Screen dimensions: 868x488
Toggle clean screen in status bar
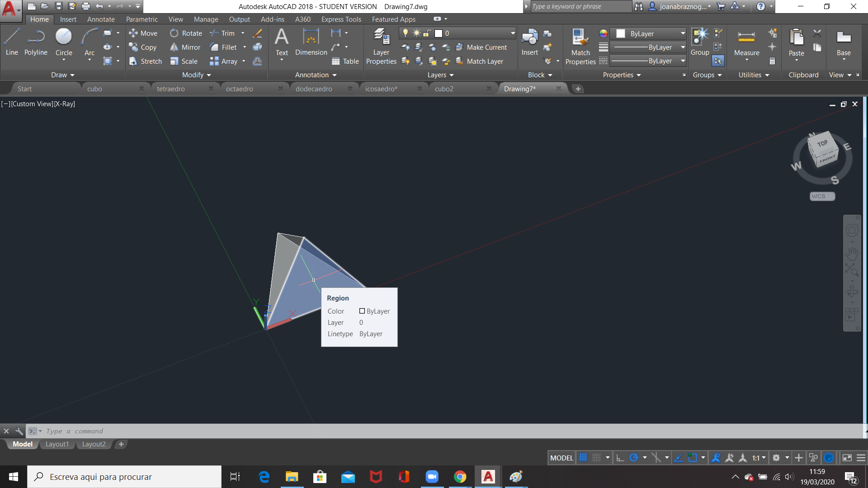pyautogui.click(x=847, y=458)
